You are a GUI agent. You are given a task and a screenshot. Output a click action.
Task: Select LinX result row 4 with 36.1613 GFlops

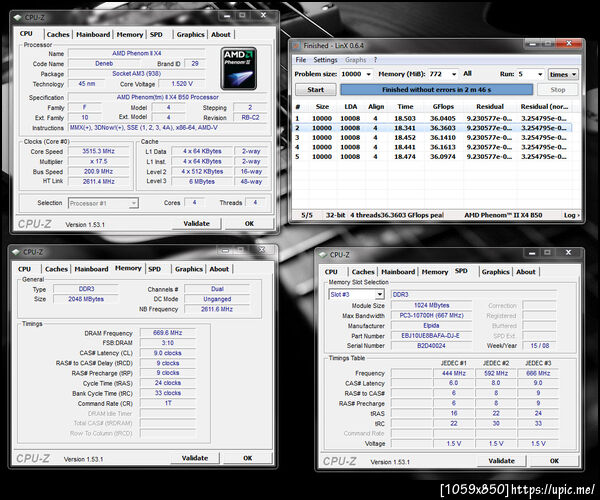coord(432,147)
